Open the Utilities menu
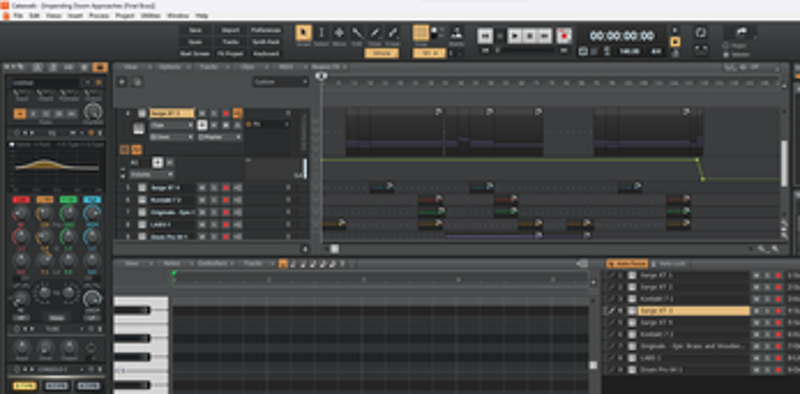The width and height of the screenshot is (800, 394). (151, 16)
